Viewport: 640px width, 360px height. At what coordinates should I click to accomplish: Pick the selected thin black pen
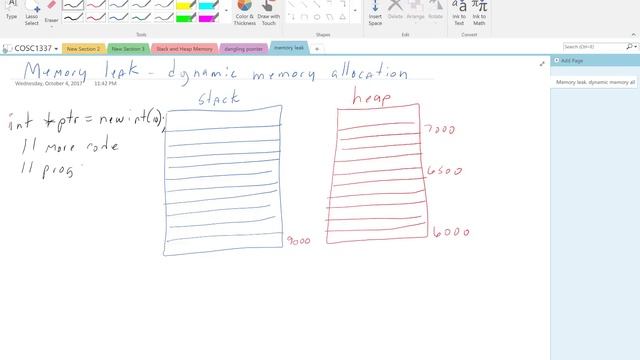coord(73,4)
